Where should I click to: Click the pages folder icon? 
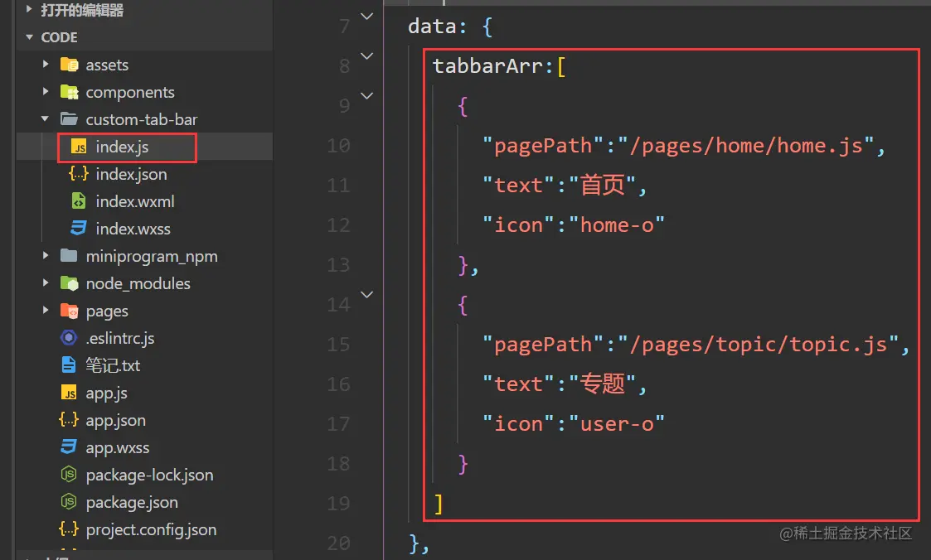click(70, 311)
